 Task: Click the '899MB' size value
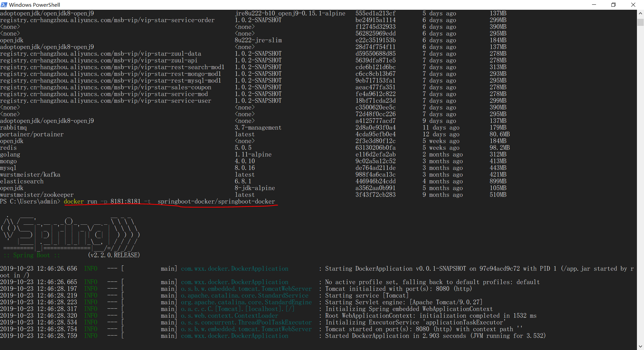[x=498, y=181]
